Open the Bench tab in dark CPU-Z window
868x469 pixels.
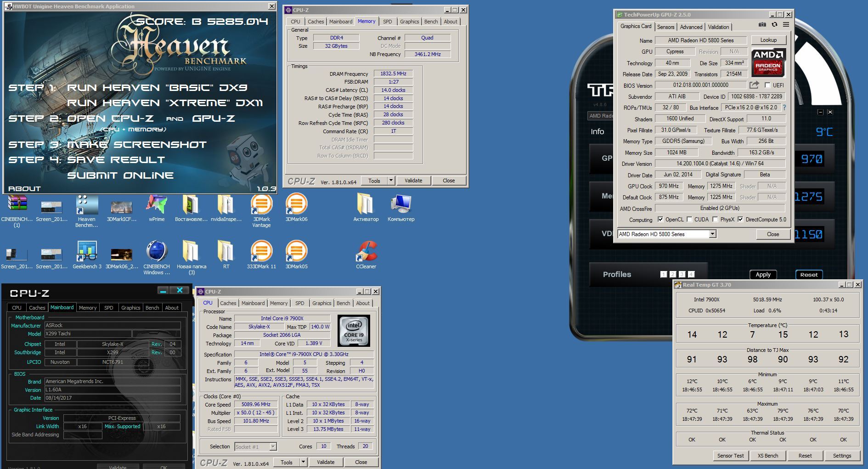pos(152,308)
